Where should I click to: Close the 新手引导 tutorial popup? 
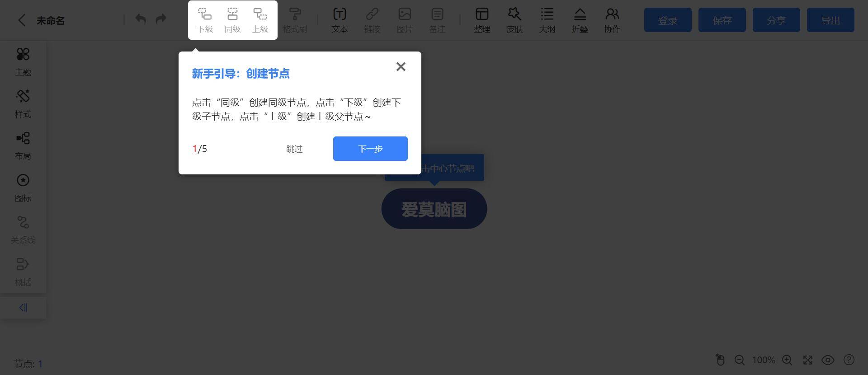tap(401, 67)
